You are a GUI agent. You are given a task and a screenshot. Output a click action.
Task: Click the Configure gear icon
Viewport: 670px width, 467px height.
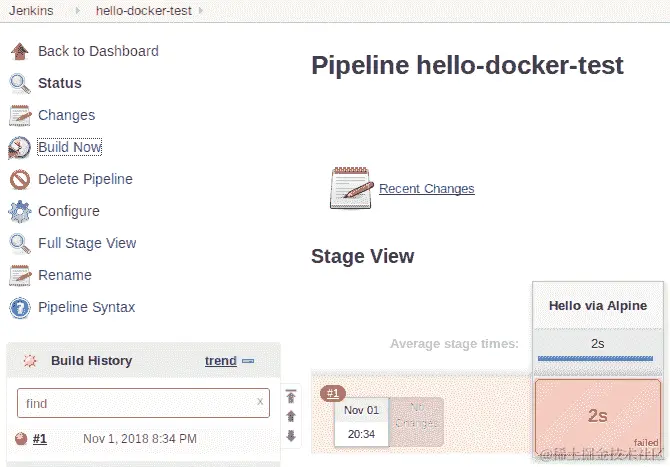point(20,211)
